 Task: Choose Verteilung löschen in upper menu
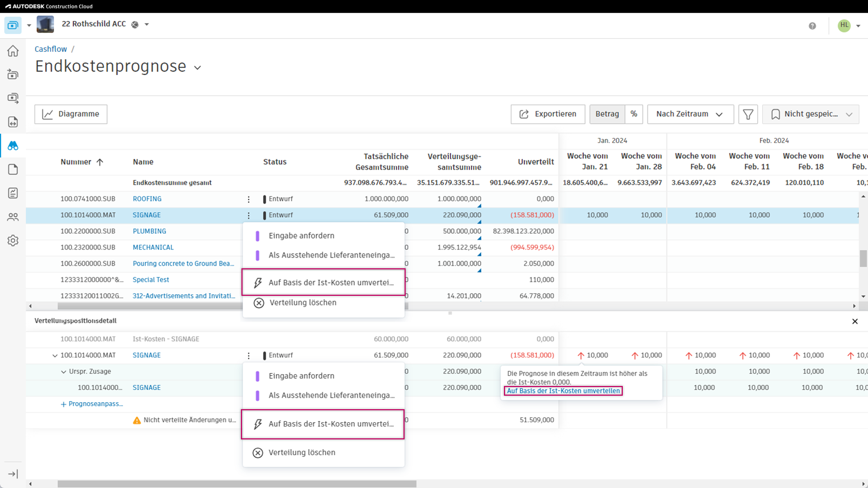[x=324, y=303]
